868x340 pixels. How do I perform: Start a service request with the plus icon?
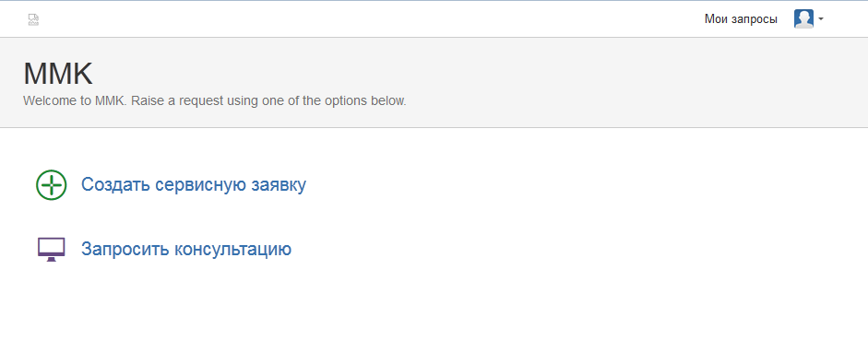(52, 184)
